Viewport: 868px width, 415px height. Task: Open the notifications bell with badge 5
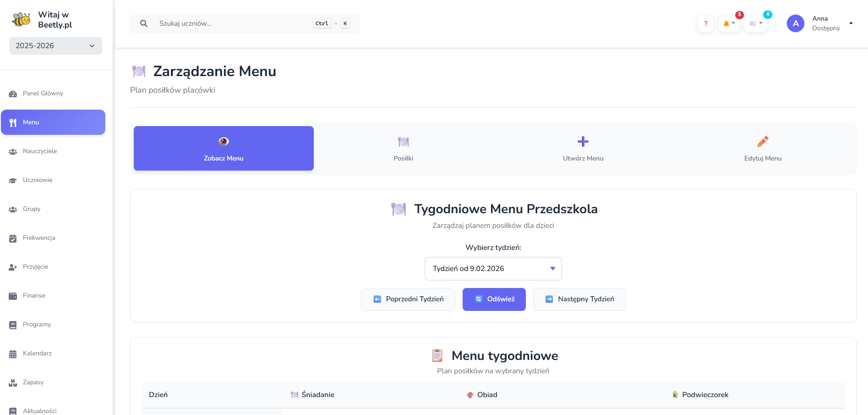tap(727, 23)
